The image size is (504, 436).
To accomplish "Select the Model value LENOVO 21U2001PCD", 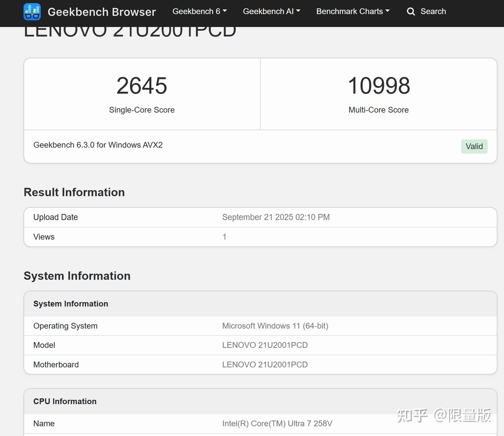I will pos(265,345).
